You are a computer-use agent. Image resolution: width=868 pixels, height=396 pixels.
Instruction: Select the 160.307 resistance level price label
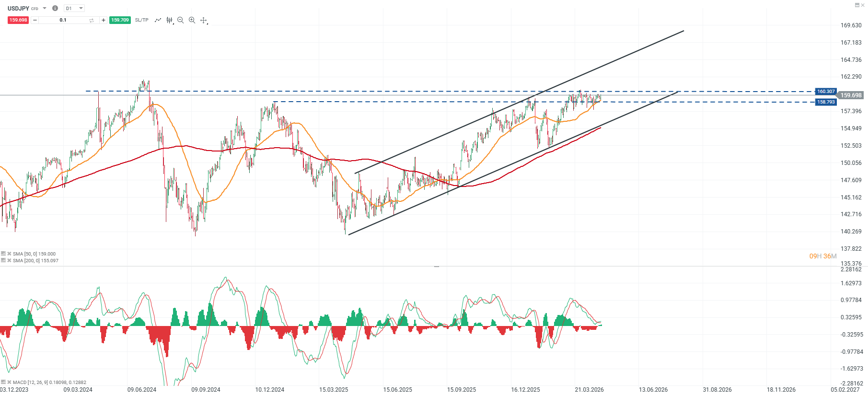[x=826, y=91]
